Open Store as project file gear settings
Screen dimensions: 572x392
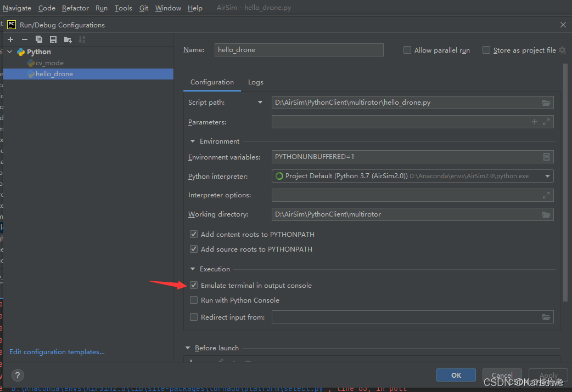tap(562, 50)
